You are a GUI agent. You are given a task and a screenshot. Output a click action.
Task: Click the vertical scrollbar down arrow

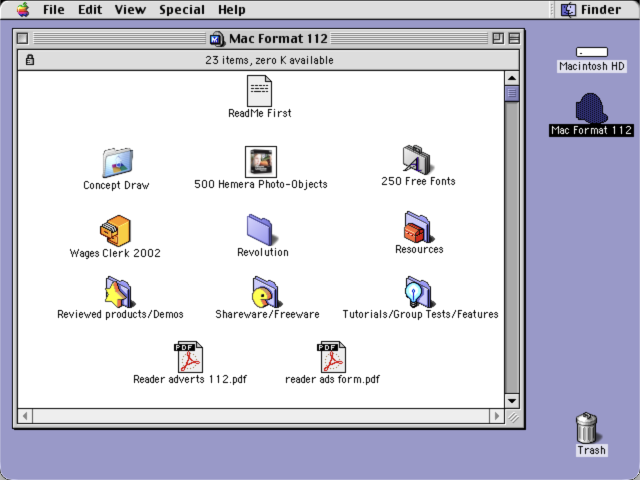coord(512,401)
